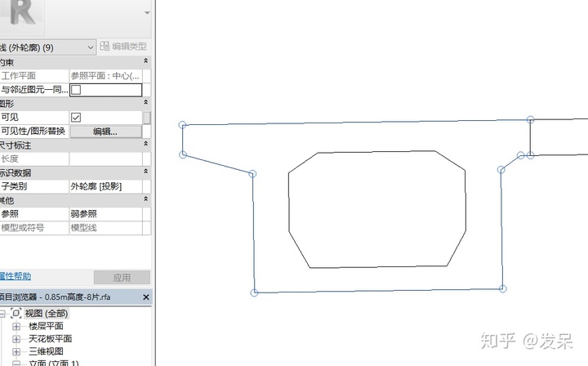Collapse the 图形 section
The image size is (588, 366).
[x=146, y=102]
